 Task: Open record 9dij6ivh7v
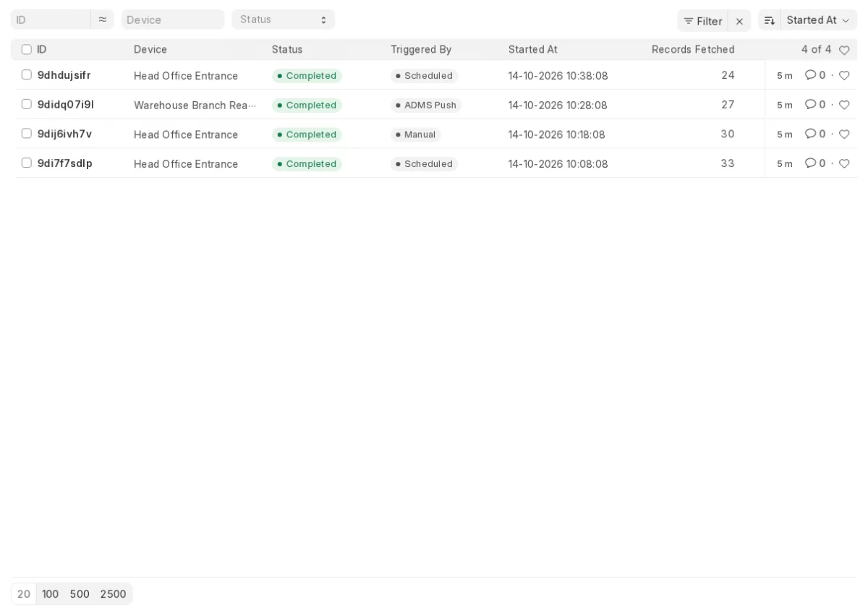click(65, 134)
